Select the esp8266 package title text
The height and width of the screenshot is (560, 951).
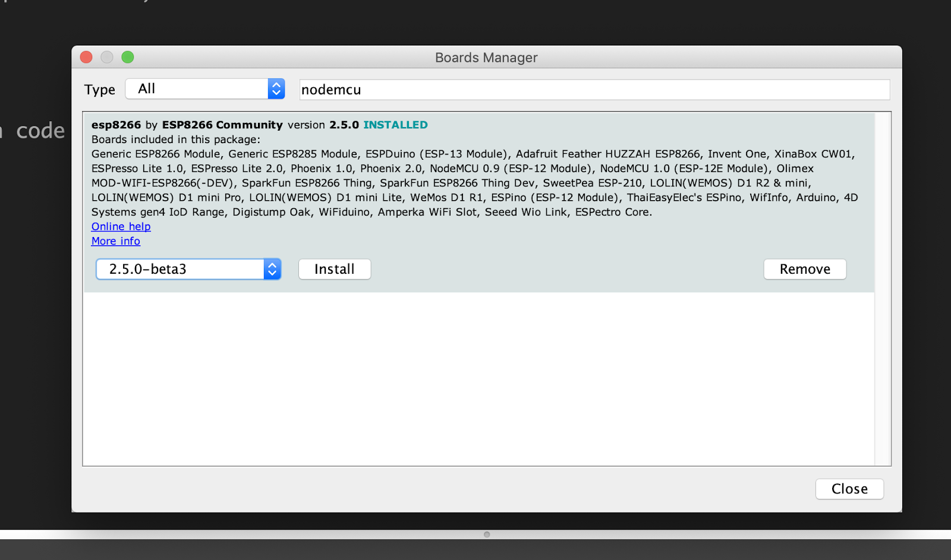click(x=116, y=125)
